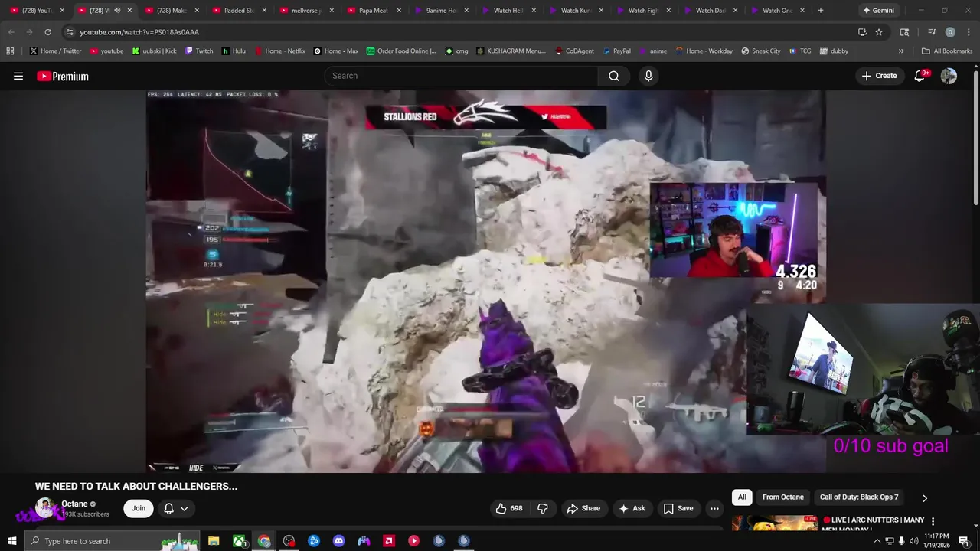Go back to previous page
This screenshot has height=551, width=980.
tap(11, 32)
